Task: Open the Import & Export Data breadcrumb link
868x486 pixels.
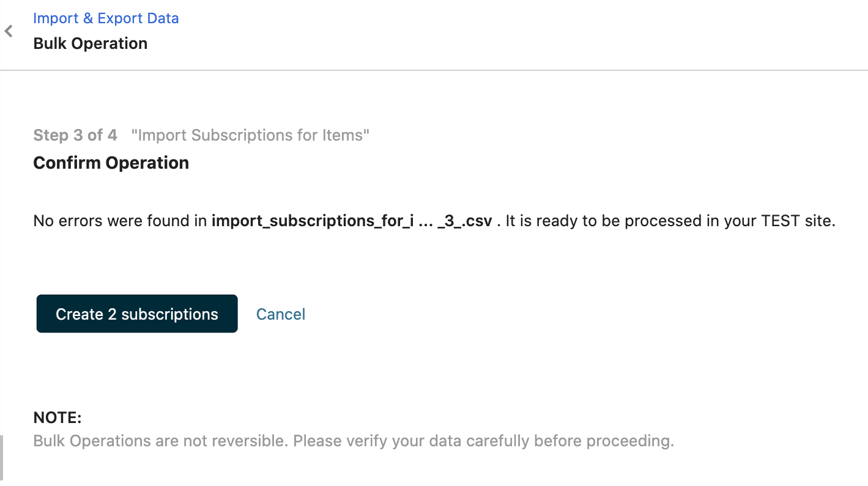Action: (106, 18)
